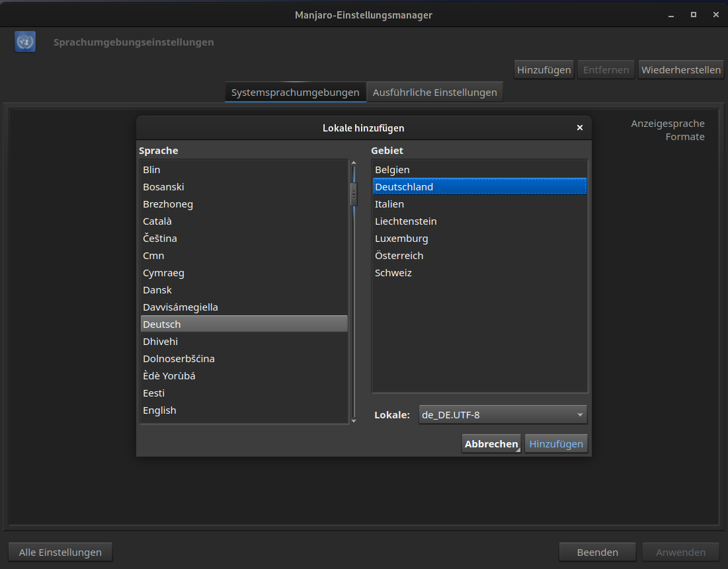728x569 pixels.
Task: Choose Cymraeg language
Action: pos(244,273)
